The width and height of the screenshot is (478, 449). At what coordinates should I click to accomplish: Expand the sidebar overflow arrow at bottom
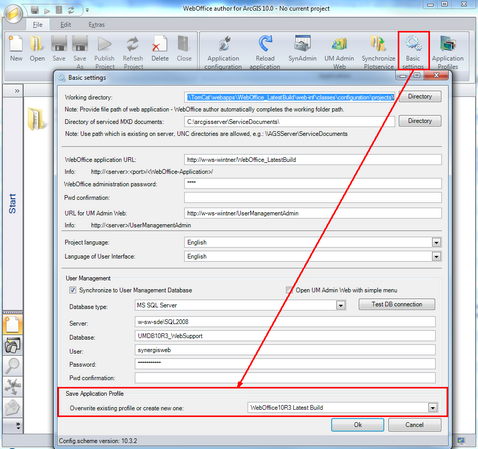(18, 426)
